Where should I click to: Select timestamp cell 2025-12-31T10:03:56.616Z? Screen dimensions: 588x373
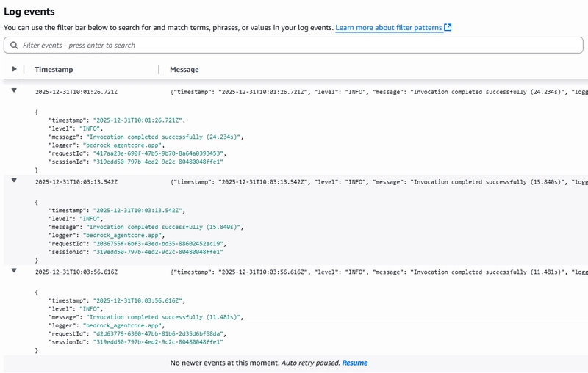coord(76,272)
